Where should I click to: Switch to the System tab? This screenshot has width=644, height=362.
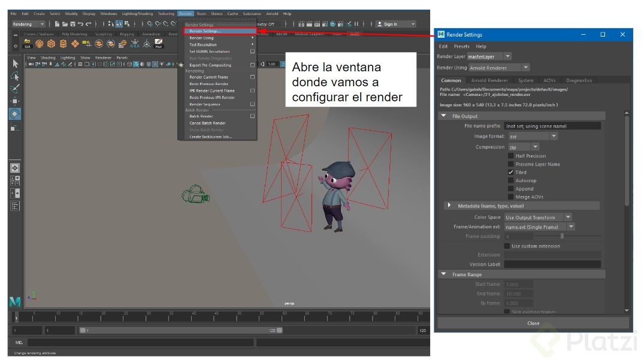point(525,80)
